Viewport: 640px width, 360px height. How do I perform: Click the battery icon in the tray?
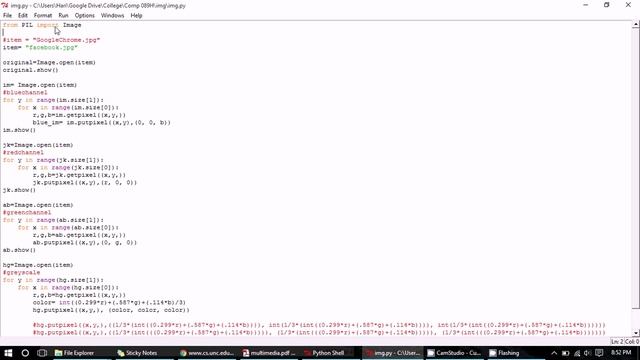click(565, 353)
